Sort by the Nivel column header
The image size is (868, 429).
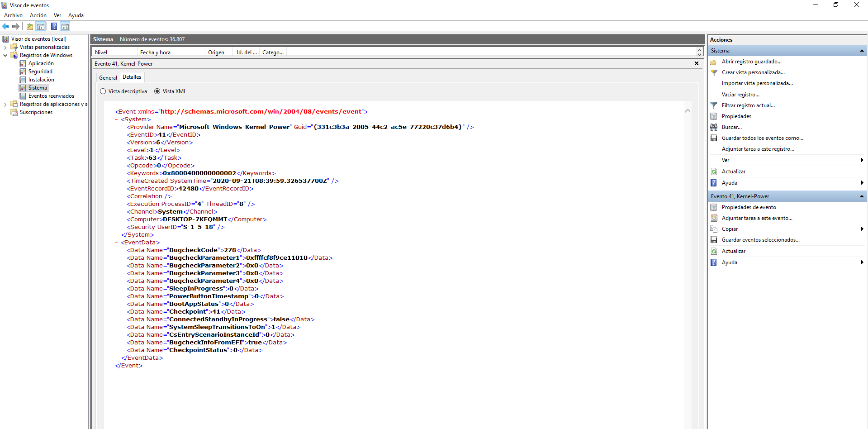pyautogui.click(x=115, y=52)
